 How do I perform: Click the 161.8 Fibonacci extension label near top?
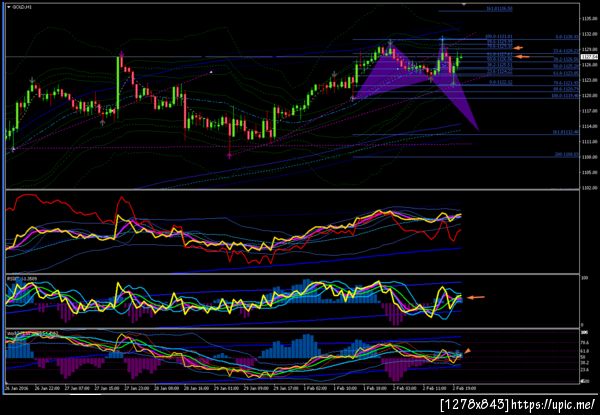point(499,8)
